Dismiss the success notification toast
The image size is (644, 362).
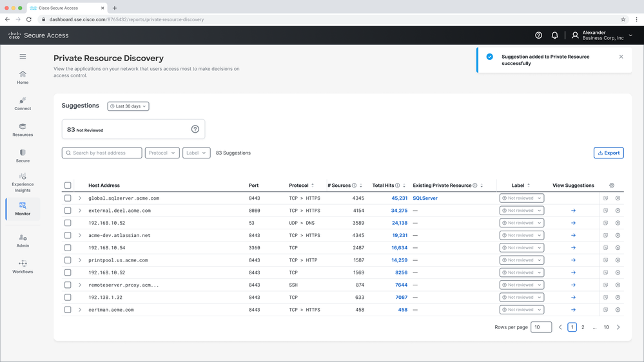coord(621,57)
